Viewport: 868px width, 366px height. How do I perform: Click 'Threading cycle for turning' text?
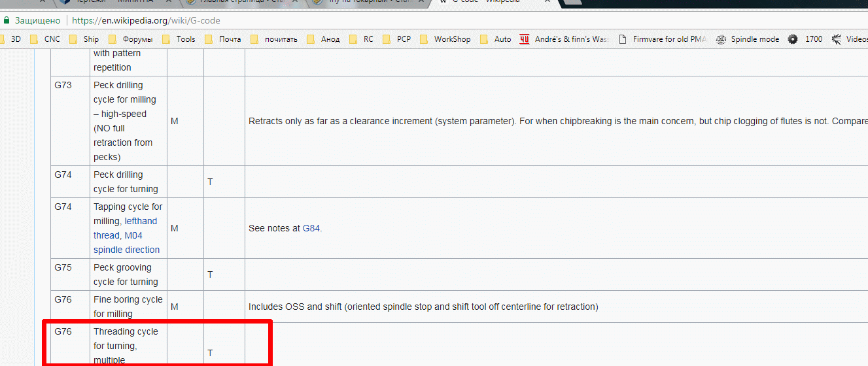(x=126, y=339)
